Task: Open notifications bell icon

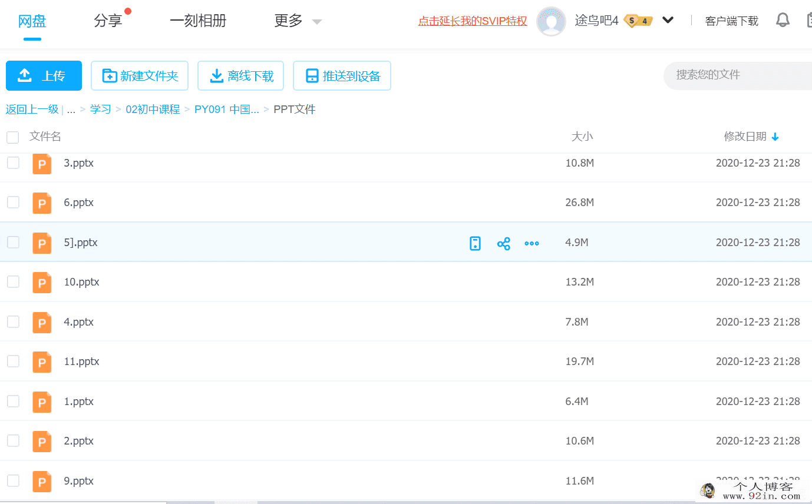Action: coord(783,20)
